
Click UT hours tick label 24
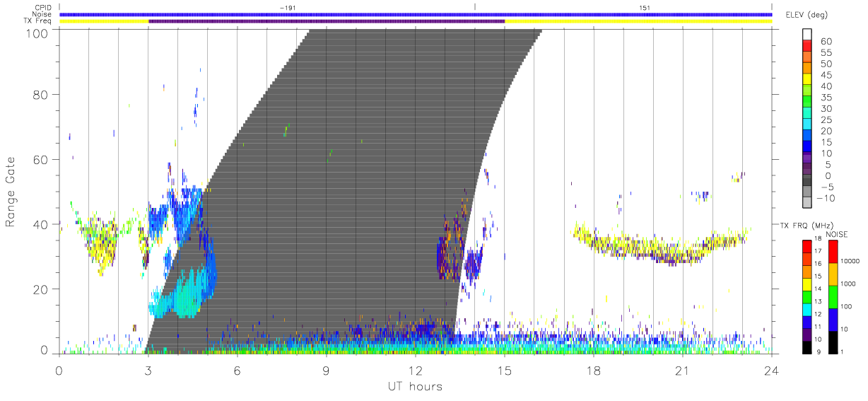[x=772, y=370]
